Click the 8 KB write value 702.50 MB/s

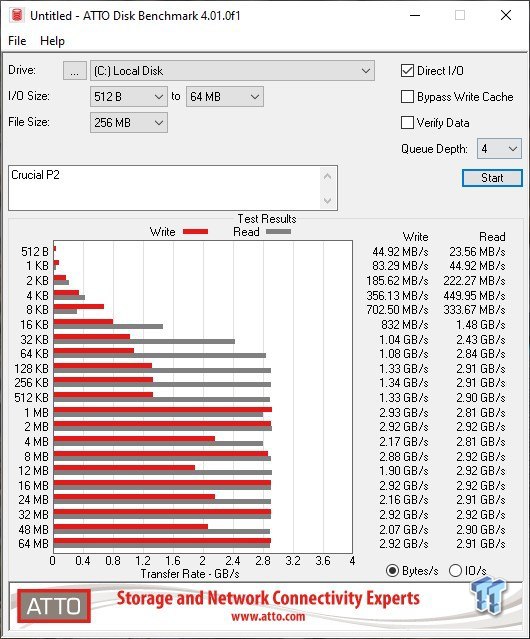click(397, 310)
